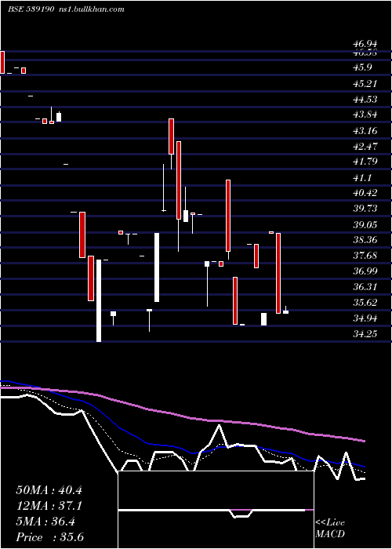Screen dimensions: 392x549
Task: Click the MACD indicator box
Action: (x=216, y=510)
